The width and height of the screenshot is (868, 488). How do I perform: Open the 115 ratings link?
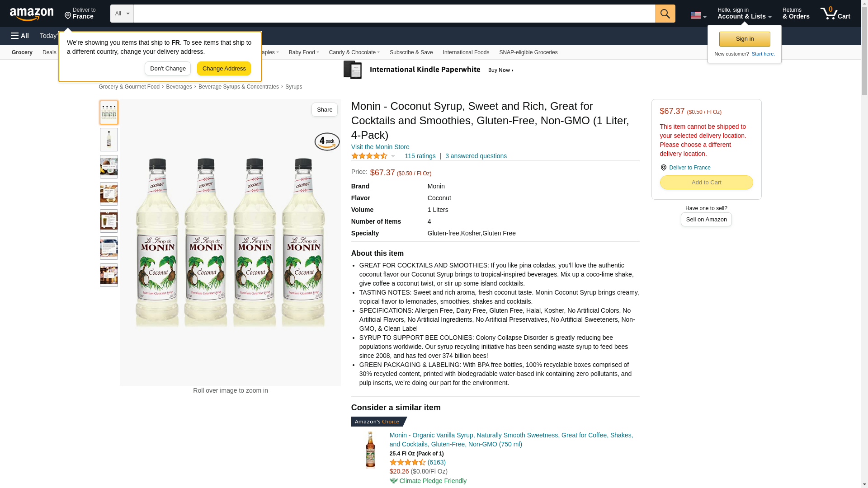point(420,156)
